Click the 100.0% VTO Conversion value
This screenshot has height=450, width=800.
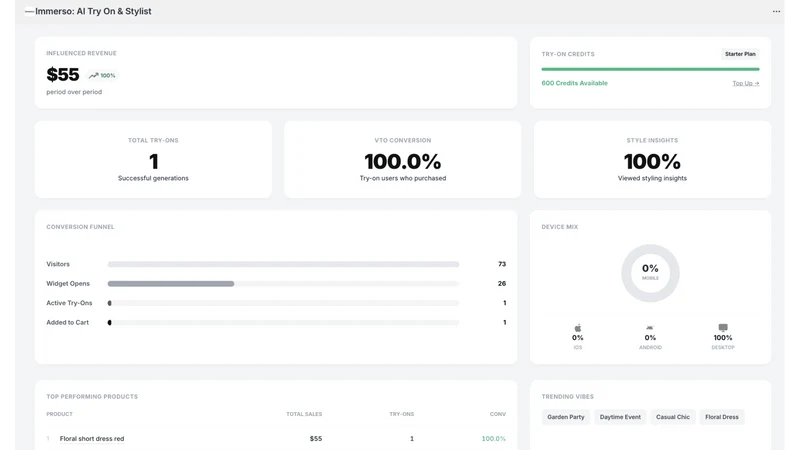click(x=403, y=162)
